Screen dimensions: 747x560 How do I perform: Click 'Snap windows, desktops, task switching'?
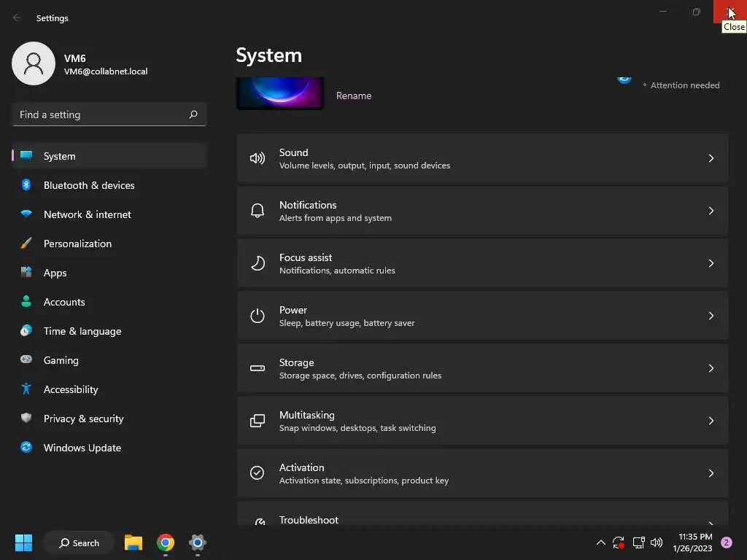tap(357, 427)
